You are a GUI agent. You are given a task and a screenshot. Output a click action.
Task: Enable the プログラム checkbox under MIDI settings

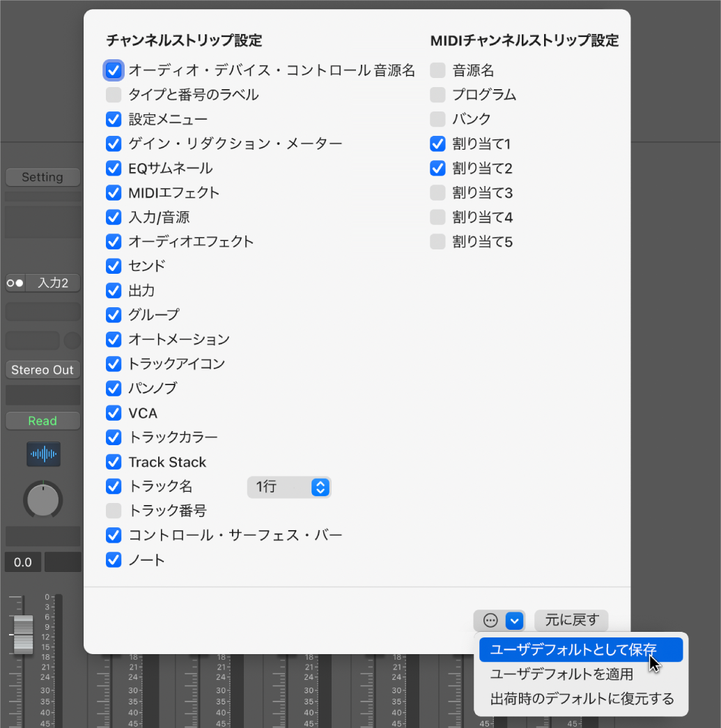click(437, 95)
